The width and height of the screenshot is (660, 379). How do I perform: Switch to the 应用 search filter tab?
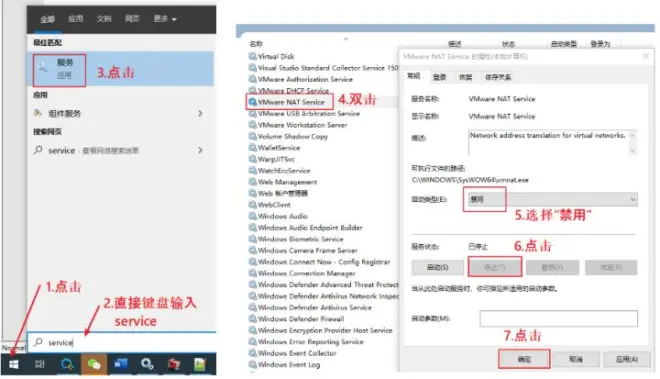coord(76,19)
